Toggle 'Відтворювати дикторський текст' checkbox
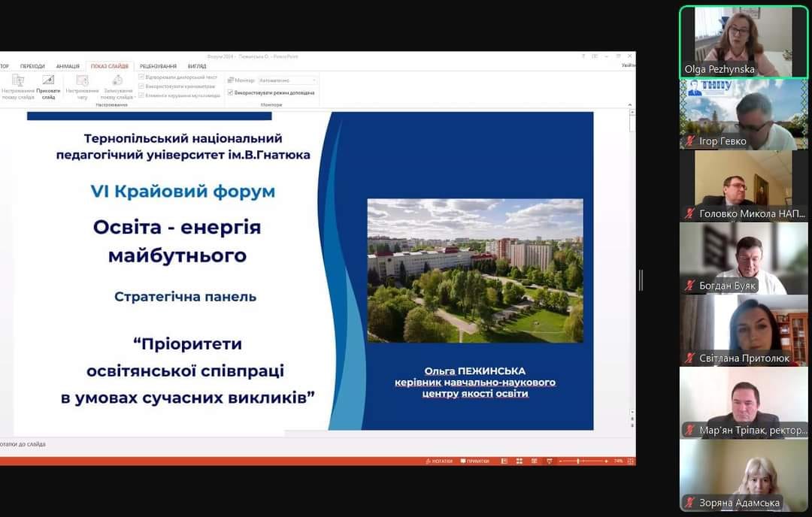The image size is (812, 517). pos(141,77)
